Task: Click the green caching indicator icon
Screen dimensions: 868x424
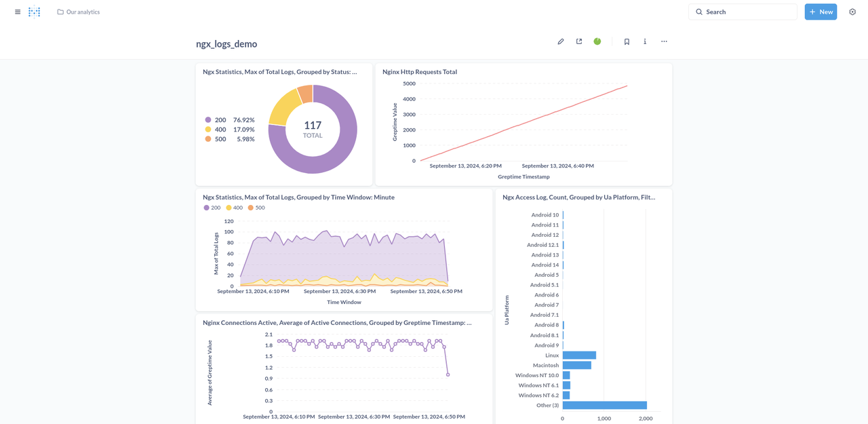Action: point(597,41)
